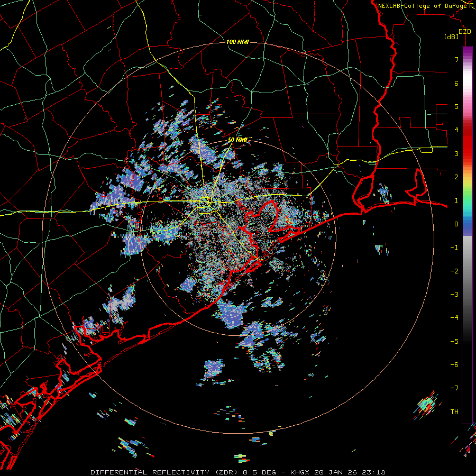476x476 pixels.
Task: Click the Differential Reflectivity KHGX caption
Action: coord(238,472)
